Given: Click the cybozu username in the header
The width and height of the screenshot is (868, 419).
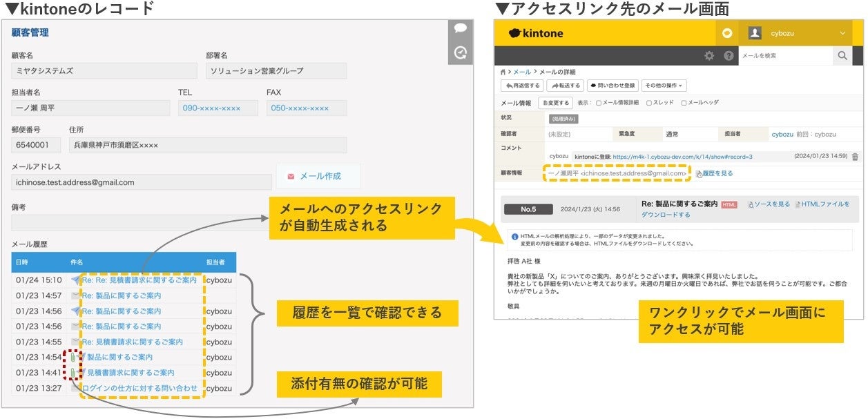Looking at the screenshot, I should (x=784, y=33).
